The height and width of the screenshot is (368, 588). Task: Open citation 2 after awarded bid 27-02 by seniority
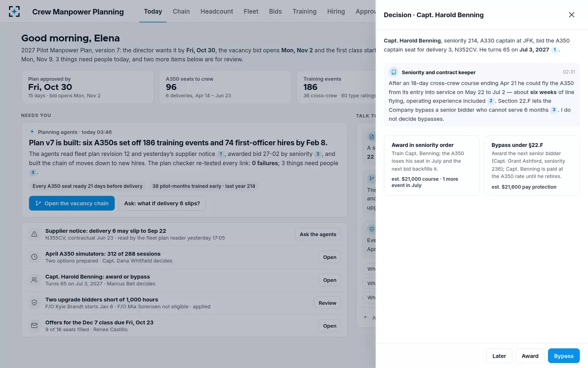[x=318, y=154]
